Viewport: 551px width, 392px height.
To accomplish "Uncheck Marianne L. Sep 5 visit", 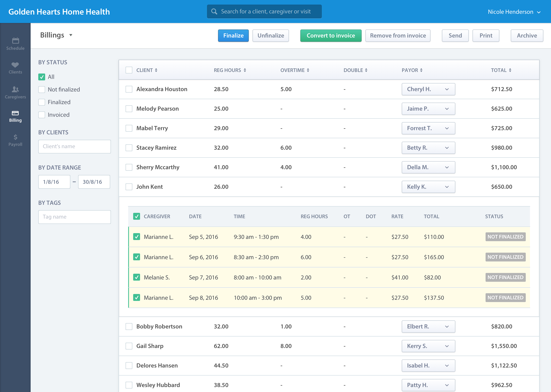I will pyautogui.click(x=137, y=237).
